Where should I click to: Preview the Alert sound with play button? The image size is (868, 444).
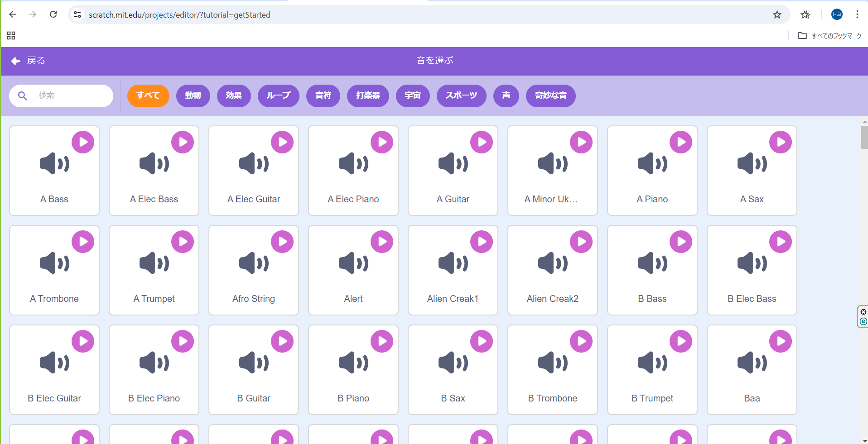point(382,242)
